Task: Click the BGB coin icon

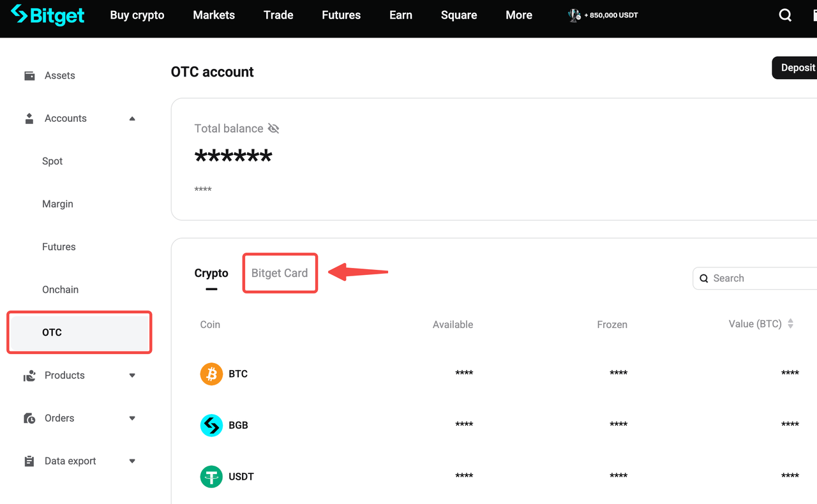Action: (x=211, y=425)
